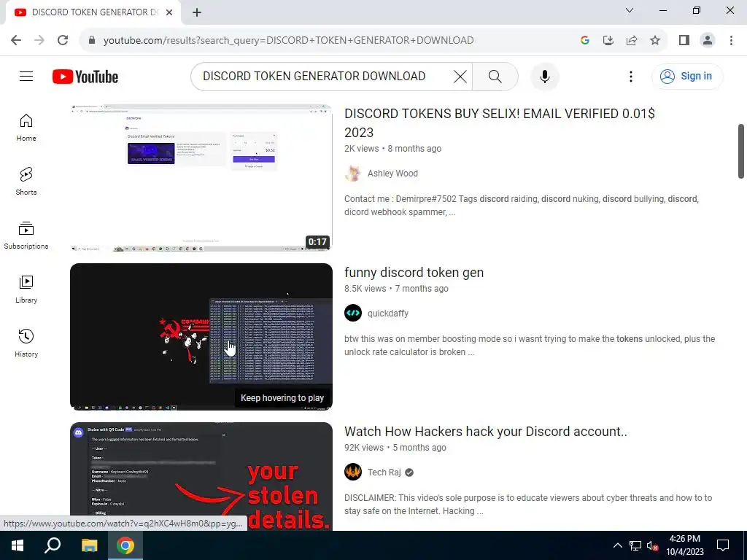Start voice search with the microphone
747x560 pixels.
pyautogui.click(x=544, y=76)
